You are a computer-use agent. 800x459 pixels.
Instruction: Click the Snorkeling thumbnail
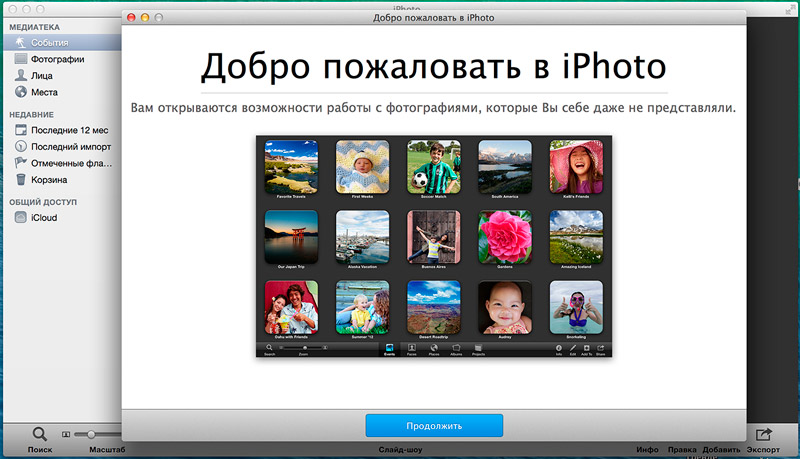click(x=577, y=307)
